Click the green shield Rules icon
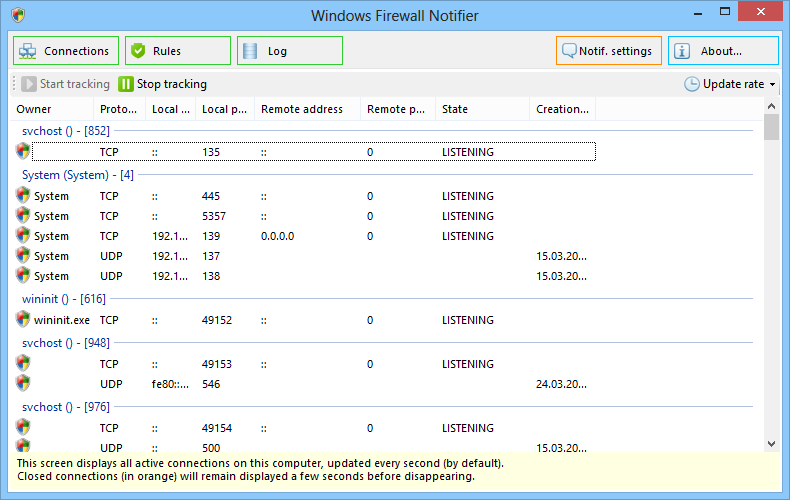The image size is (790, 500). pos(138,51)
